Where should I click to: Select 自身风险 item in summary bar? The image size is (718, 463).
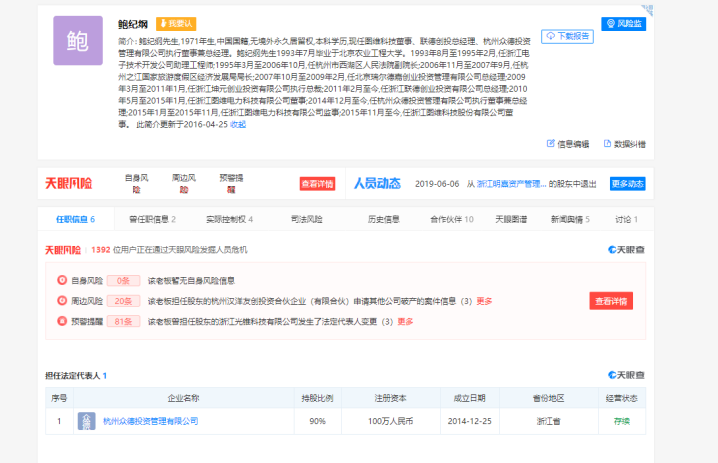(136, 184)
